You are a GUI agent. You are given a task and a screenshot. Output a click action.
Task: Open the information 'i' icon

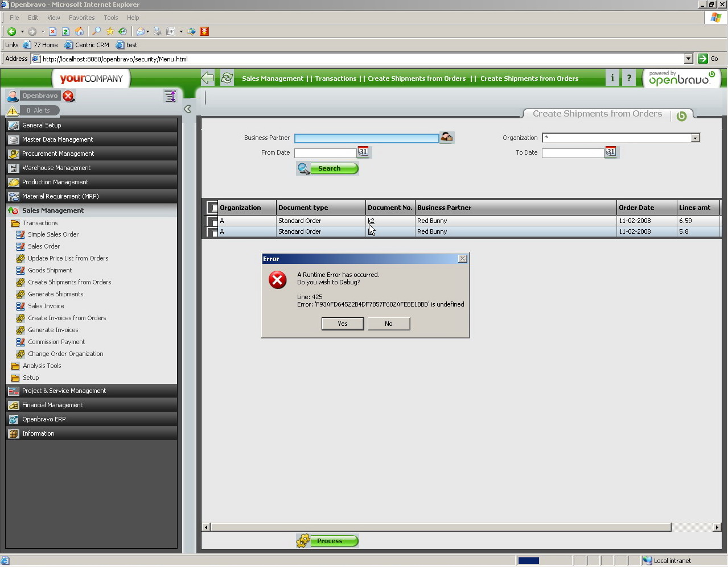pos(612,78)
